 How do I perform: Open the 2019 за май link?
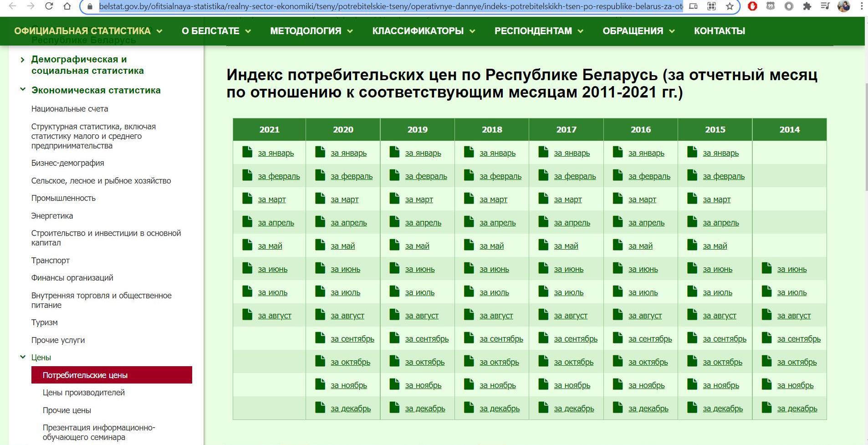pos(417,246)
